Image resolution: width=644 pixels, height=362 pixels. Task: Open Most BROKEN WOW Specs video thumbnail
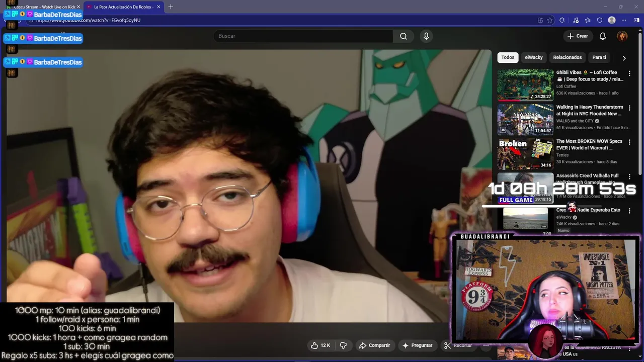(525, 154)
